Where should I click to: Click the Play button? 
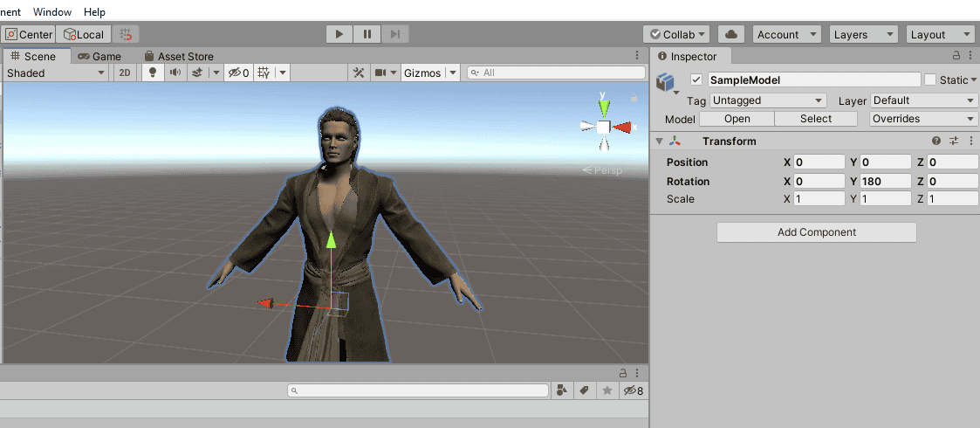click(x=339, y=34)
